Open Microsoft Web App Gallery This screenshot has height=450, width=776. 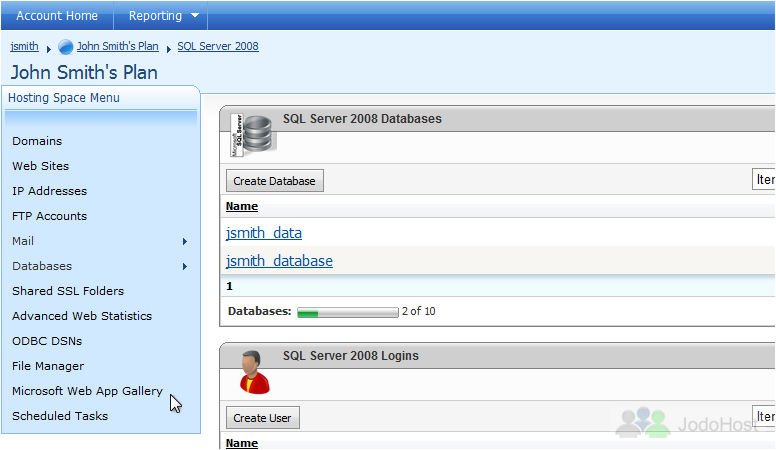coord(87,391)
